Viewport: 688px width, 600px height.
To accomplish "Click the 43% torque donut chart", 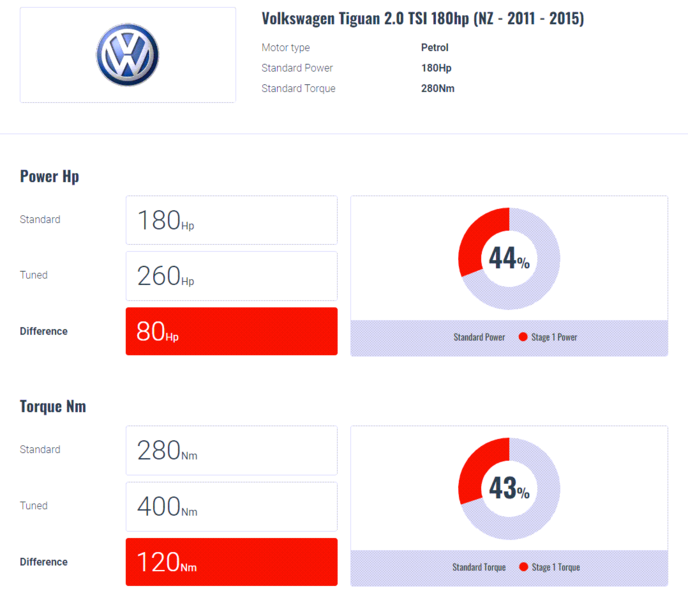I will [x=509, y=489].
